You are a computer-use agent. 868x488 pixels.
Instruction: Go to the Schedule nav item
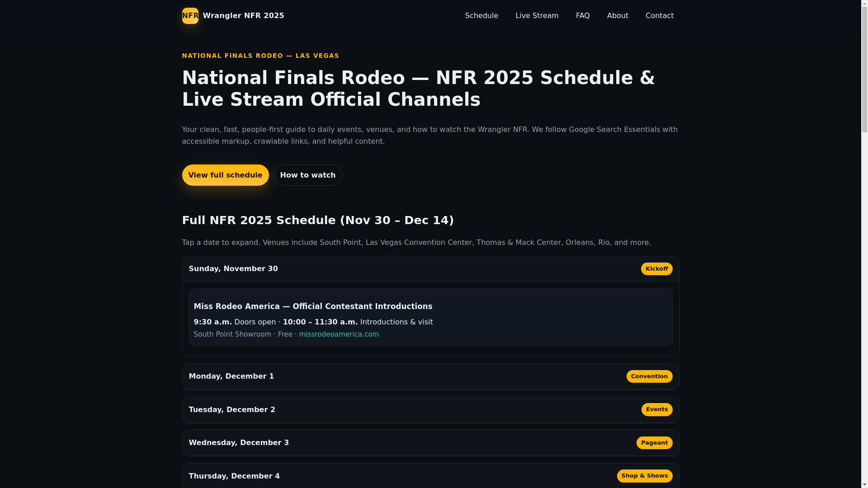pos(481,16)
